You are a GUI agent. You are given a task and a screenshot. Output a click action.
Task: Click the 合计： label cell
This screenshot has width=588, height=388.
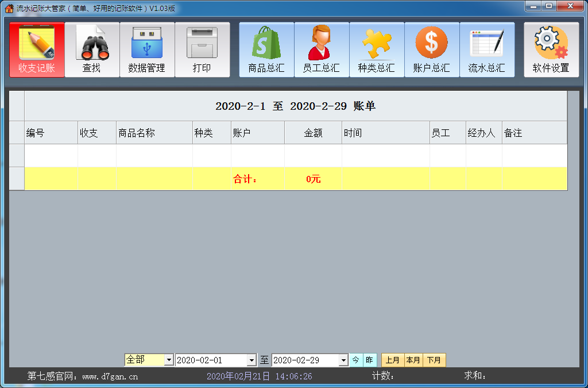click(x=258, y=179)
